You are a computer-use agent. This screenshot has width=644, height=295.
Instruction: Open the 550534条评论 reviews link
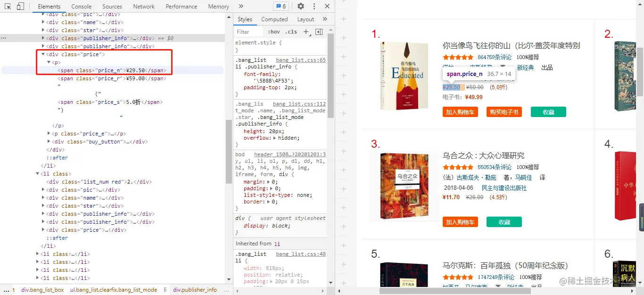pos(494,167)
